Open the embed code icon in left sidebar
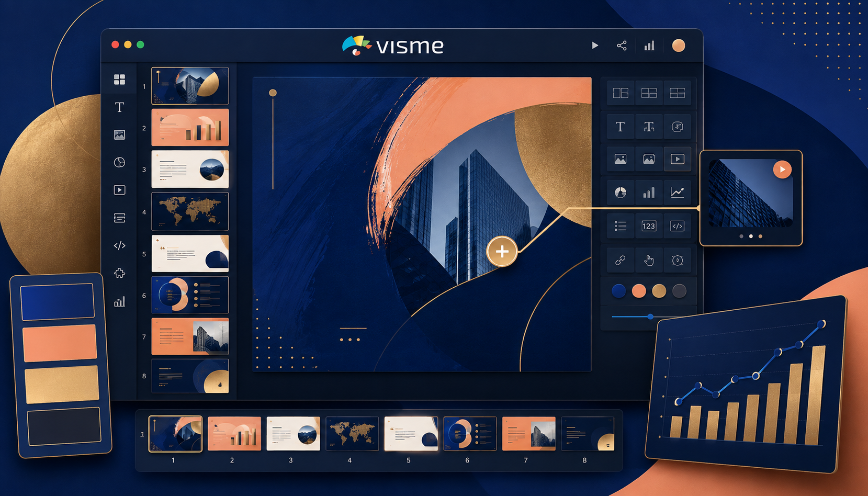Image resolution: width=868 pixels, height=496 pixels. pyautogui.click(x=119, y=245)
